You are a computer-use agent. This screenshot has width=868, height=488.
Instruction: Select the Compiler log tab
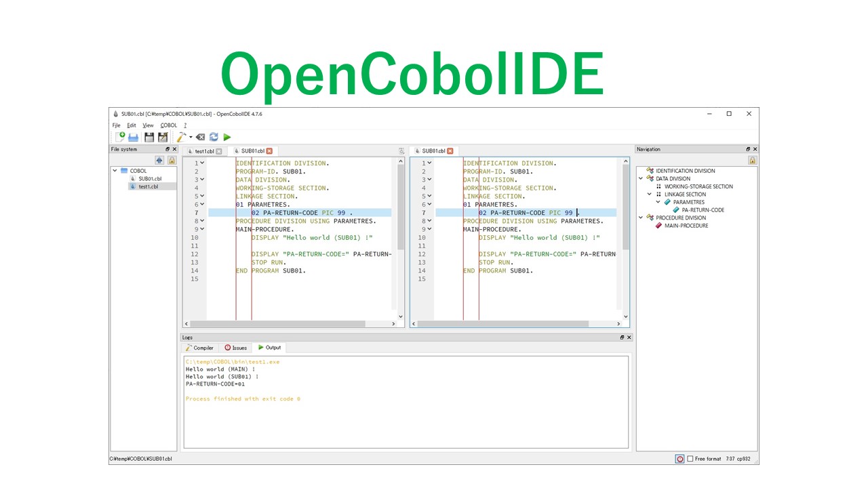(200, 347)
